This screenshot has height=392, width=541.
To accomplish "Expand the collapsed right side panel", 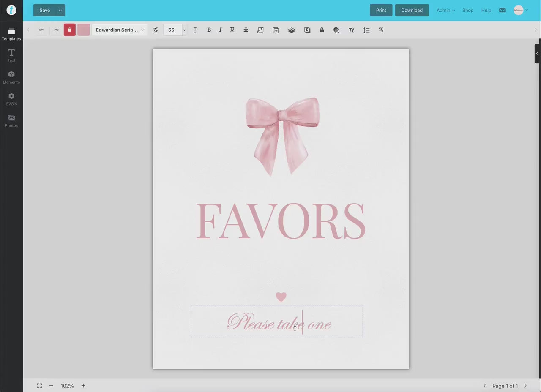I will [537, 54].
